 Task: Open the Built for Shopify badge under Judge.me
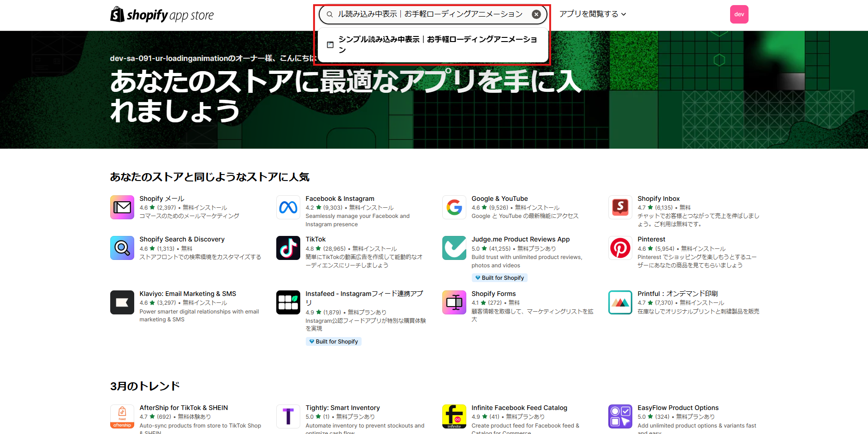point(499,277)
